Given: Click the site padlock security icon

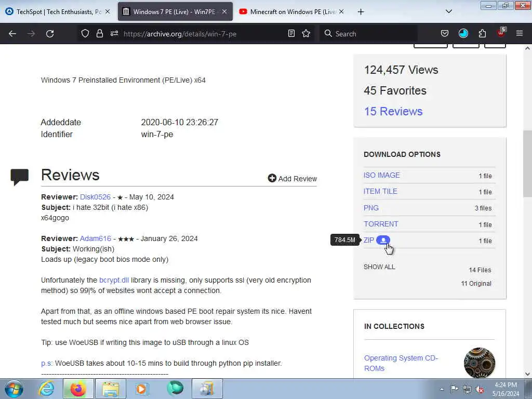Looking at the screenshot, I should click(99, 33).
